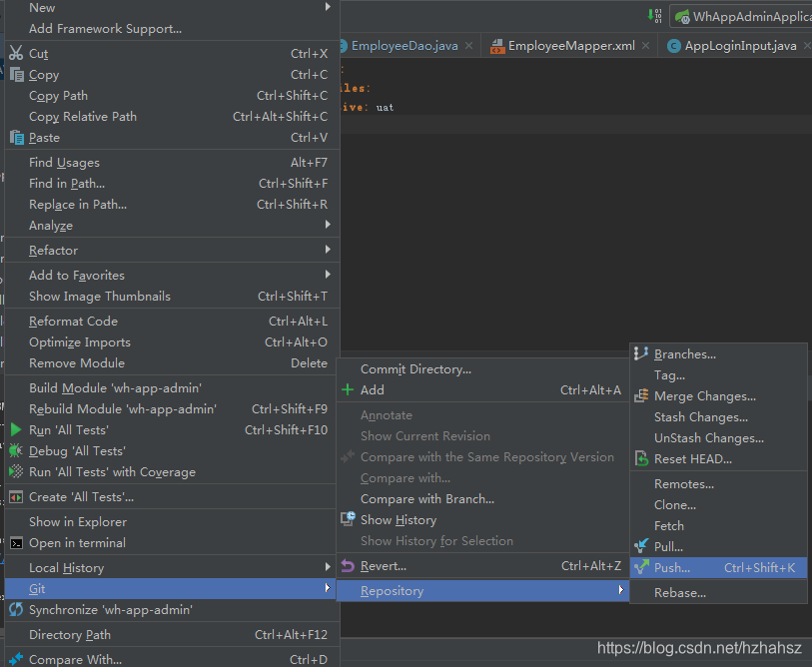Click the Create 'All Tests' icon
Screen dimensions: 812x667
(16, 497)
